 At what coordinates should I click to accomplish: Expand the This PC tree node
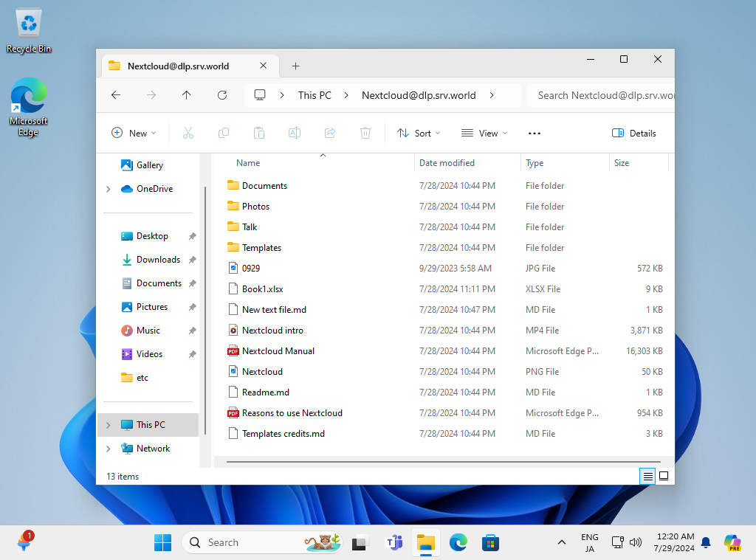[109, 425]
